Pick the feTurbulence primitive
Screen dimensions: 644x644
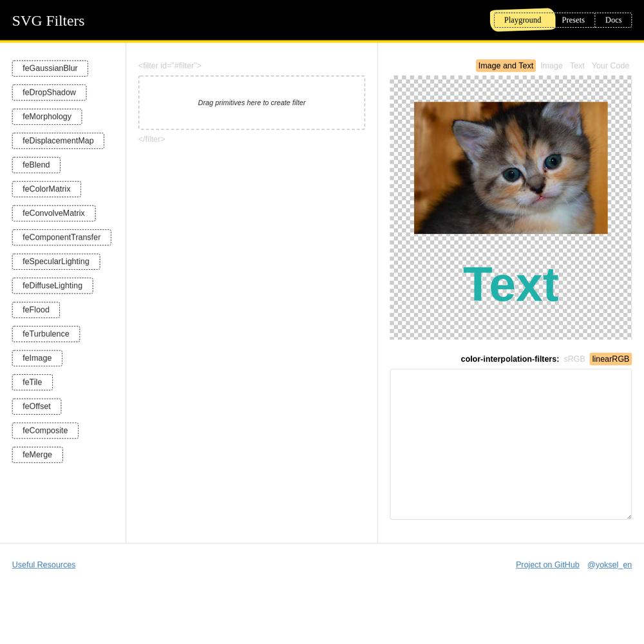[46, 334]
